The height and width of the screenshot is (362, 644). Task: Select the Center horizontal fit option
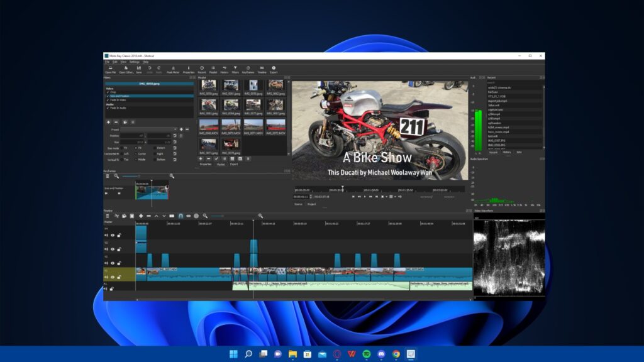[x=136, y=154]
